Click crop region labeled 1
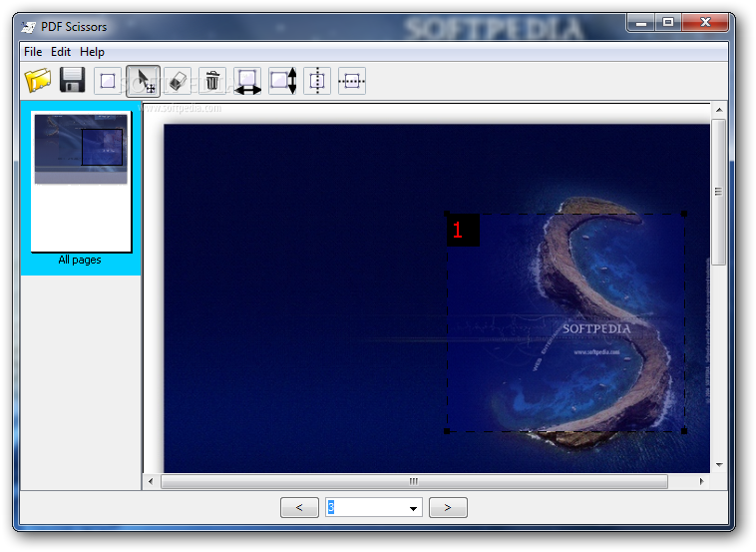The width and height of the screenshot is (756, 552). [x=566, y=322]
